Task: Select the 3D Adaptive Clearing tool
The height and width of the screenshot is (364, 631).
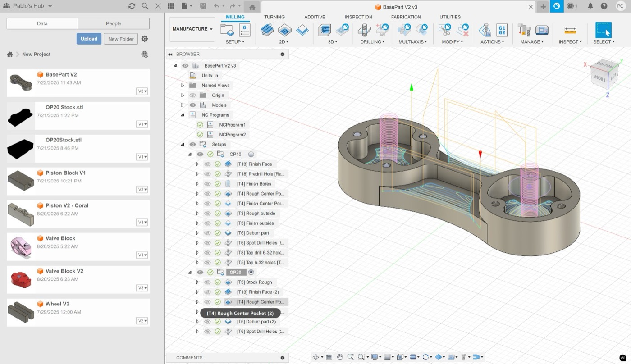Action: pyautogui.click(x=325, y=30)
